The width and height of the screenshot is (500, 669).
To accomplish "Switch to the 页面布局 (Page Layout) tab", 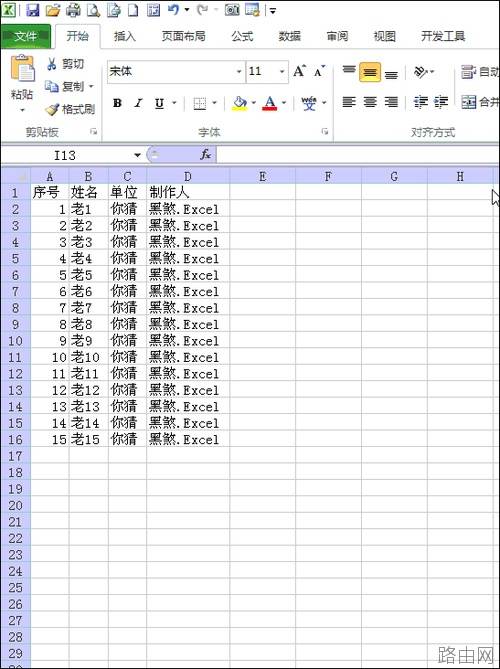I will tap(183, 36).
